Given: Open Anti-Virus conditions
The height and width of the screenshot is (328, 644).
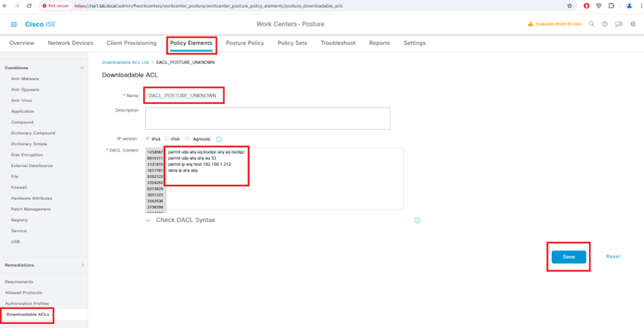Looking at the screenshot, I should coord(21,101).
